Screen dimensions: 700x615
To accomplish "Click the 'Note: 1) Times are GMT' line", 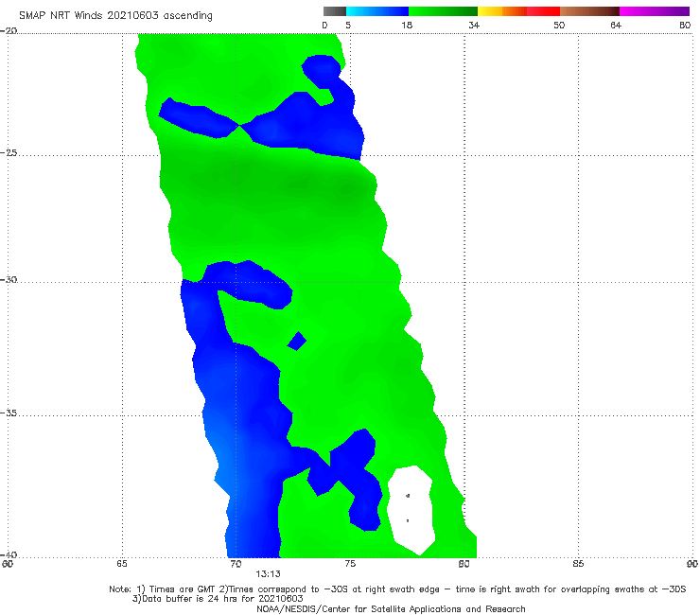I will (397, 589).
